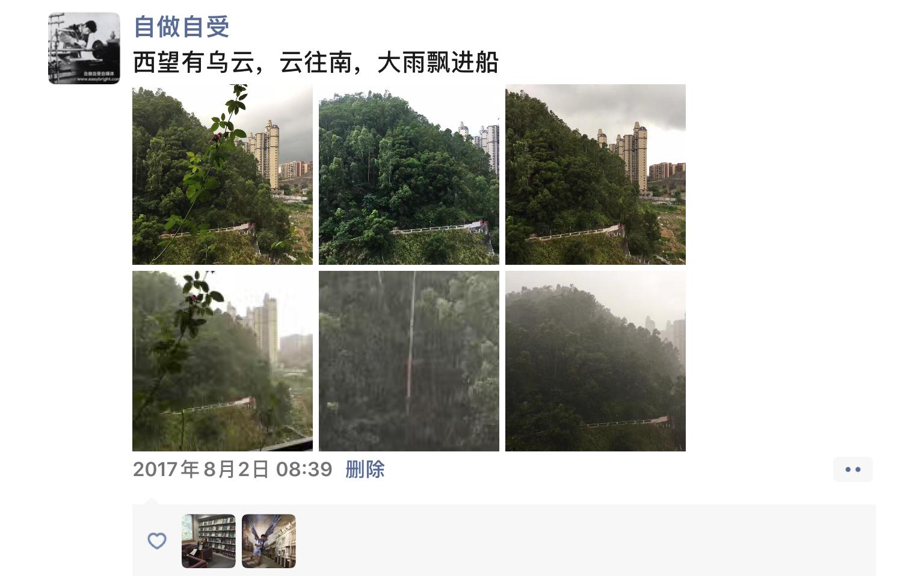Open second photo of green forested hill
This screenshot has height=576, width=924.
409,175
